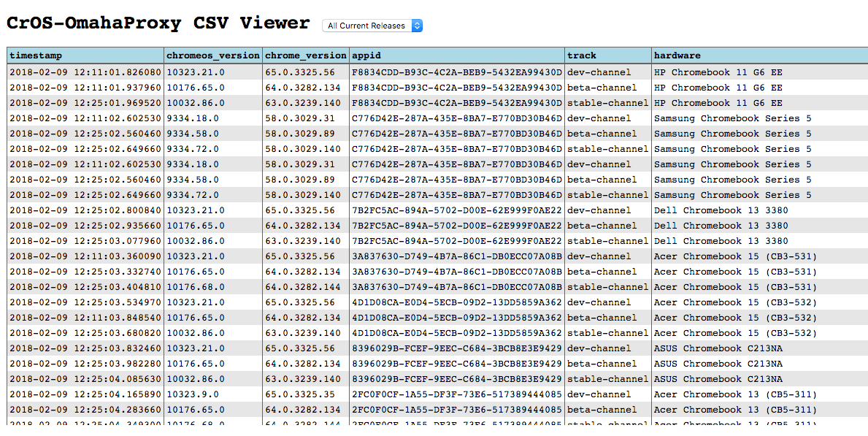Click appid F8834CDD in HP dev-channel row
The height and width of the screenshot is (436, 868).
457,72
